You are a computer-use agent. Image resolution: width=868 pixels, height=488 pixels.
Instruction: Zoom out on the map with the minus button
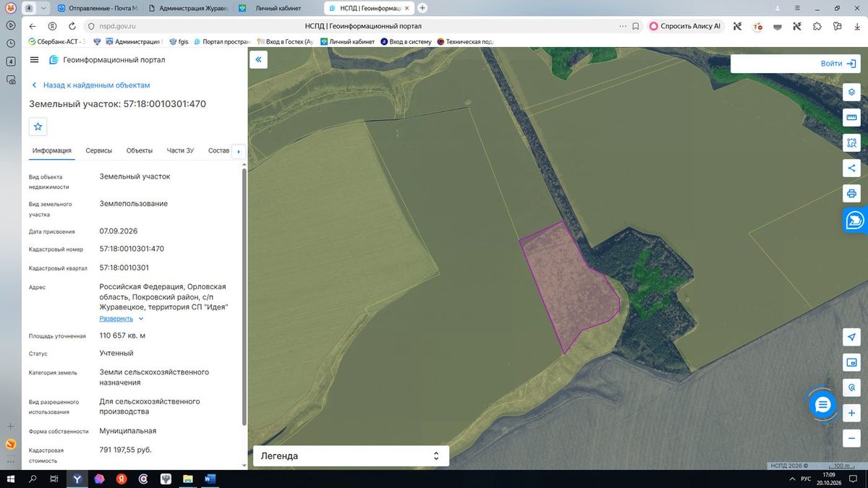click(851, 438)
